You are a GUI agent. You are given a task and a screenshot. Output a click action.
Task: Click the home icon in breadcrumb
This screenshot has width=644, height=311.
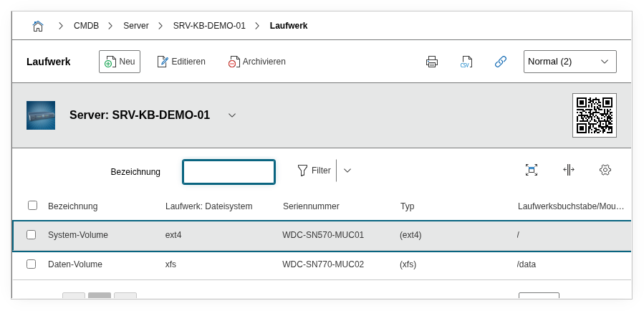click(x=38, y=26)
